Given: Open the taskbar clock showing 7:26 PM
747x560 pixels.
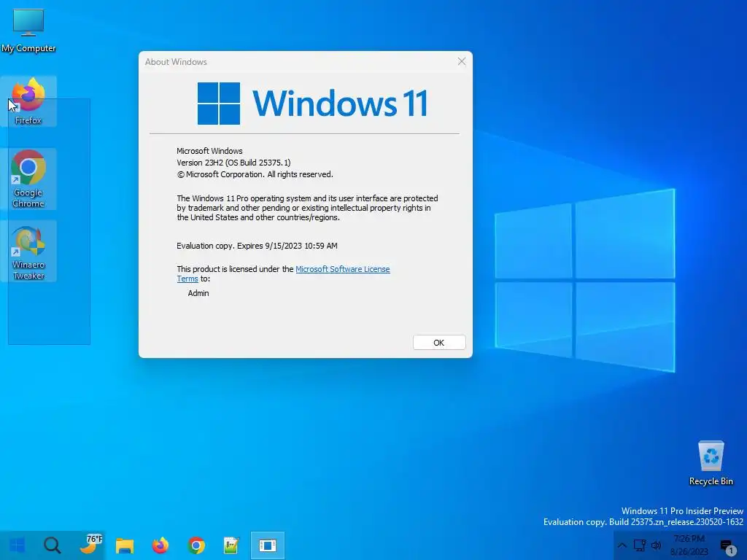Looking at the screenshot, I should coord(689,545).
